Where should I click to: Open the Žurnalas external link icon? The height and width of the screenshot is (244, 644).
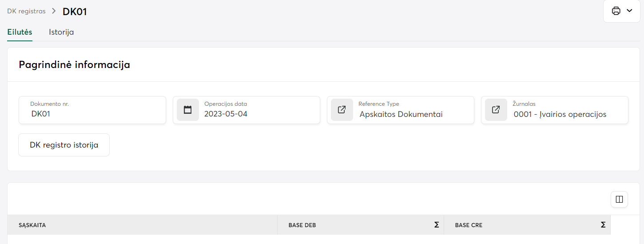pyautogui.click(x=496, y=110)
